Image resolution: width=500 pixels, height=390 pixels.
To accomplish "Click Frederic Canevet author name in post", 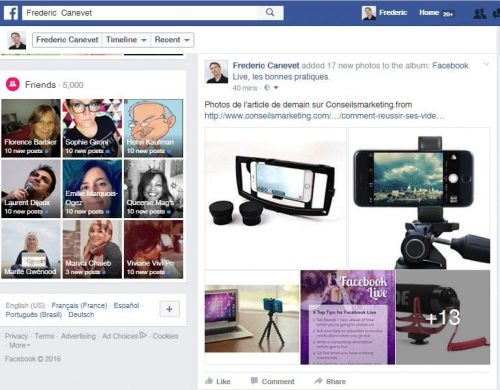I will click(x=266, y=66).
